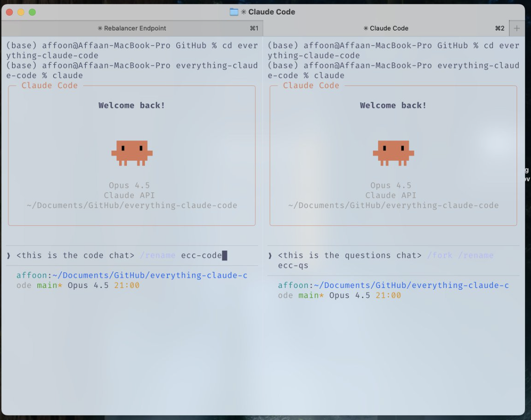Screen dimensions: 531x420
Task: Click the Claude mascot in the right pane
Action: pos(393,152)
